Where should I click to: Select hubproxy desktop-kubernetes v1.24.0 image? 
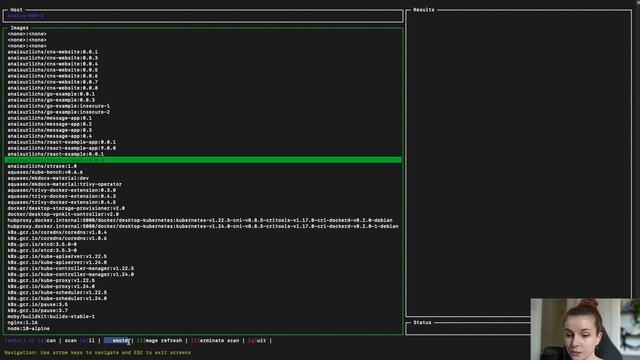(x=203, y=226)
